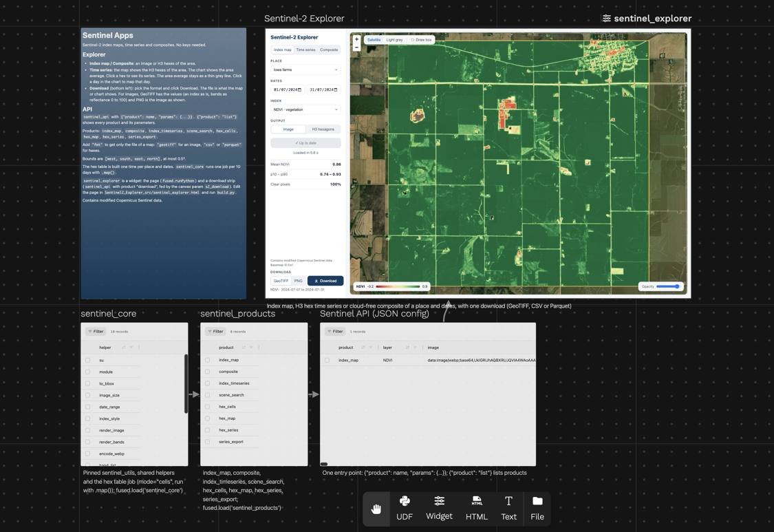Select the hex_cells row checkbox

click(x=207, y=407)
